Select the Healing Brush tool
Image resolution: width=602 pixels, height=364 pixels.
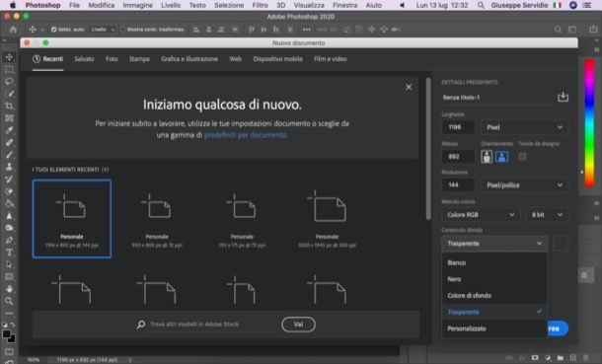(x=9, y=143)
